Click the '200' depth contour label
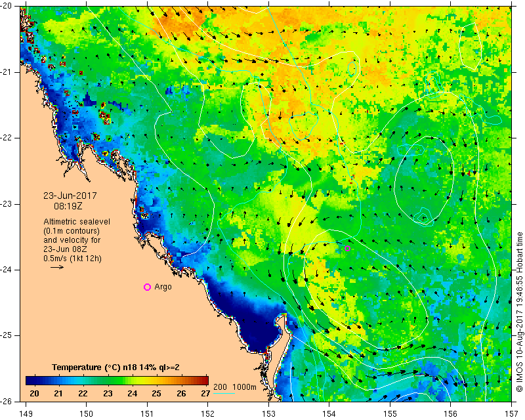Image resolution: width=525 pixels, height=420 pixels. click(x=220, y=387)
